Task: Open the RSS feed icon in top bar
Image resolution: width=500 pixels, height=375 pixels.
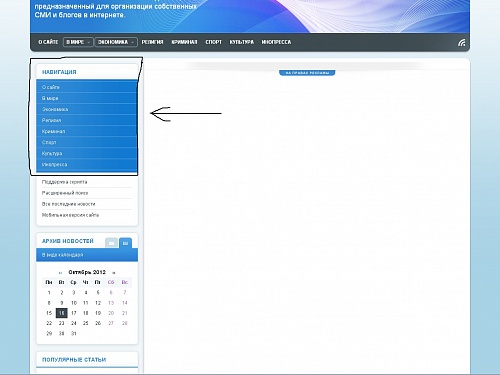Action: pos(461,43)
